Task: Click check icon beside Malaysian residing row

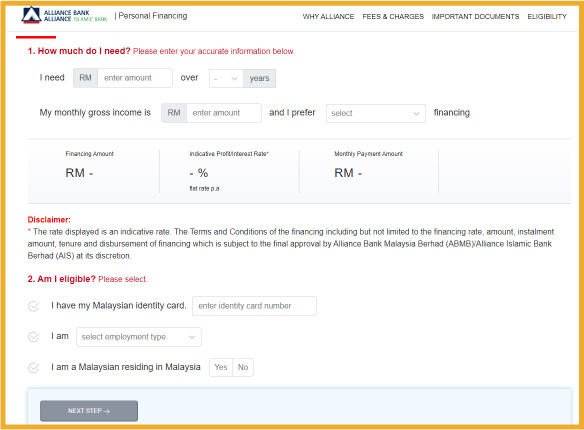Action: point(34,368)
